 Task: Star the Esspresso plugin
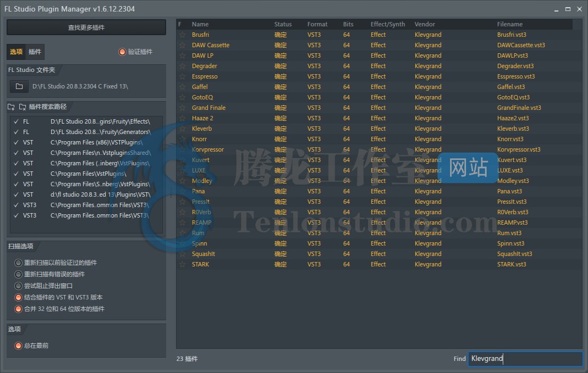pos(182,77)
